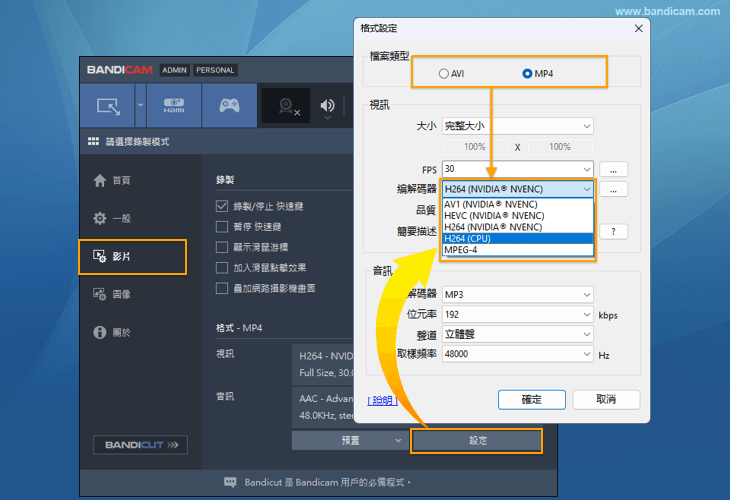Choose H264 (NVIDIA NVENC) list option
This screenshot has height=500, width=730.
click(x=518, y=227)
